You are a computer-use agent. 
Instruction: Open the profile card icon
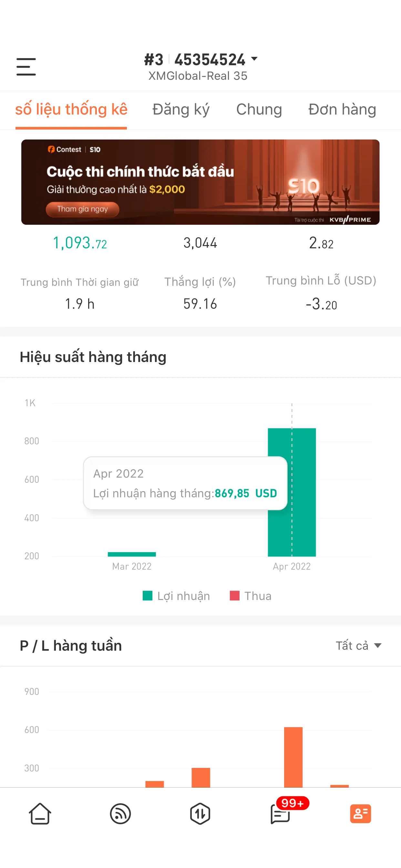[x=360, y=813]
